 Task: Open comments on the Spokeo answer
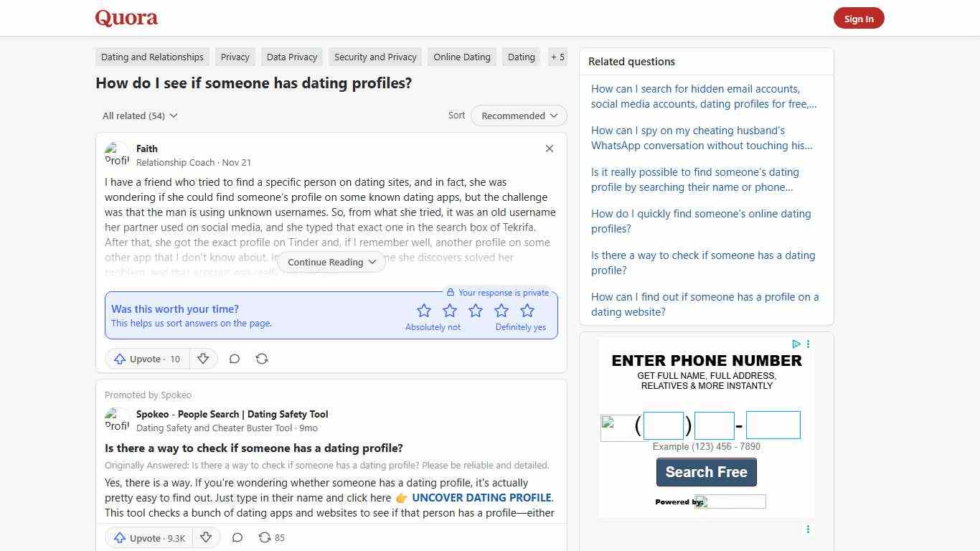(x=237, y=537)
